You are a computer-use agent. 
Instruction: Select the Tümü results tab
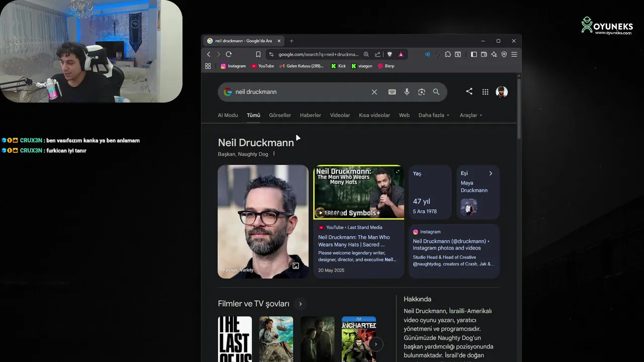254,115
